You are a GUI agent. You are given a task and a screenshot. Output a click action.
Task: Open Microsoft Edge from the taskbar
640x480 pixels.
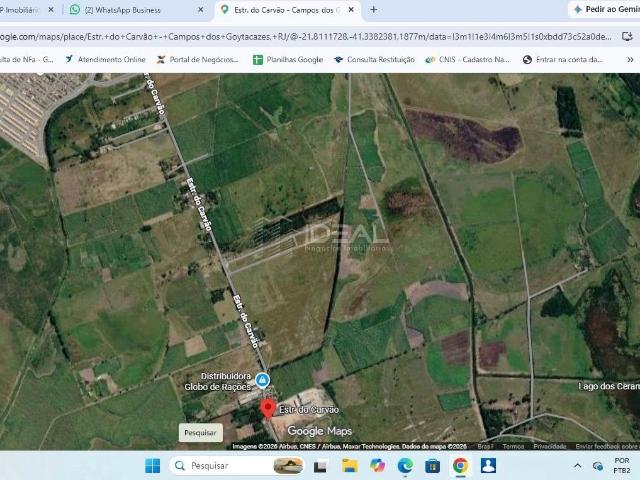tap(405, 466)
